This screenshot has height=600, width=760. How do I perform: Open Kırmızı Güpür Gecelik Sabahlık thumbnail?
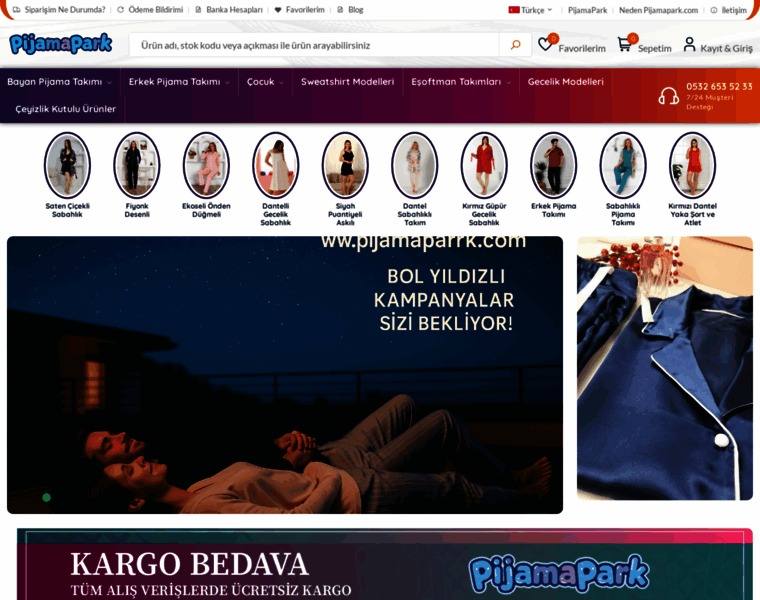(x=484, y=165)
